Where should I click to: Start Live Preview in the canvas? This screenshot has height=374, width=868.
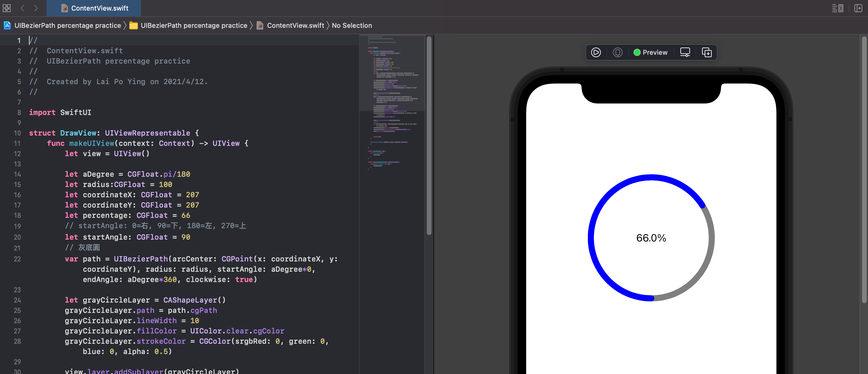pos(596,52)
